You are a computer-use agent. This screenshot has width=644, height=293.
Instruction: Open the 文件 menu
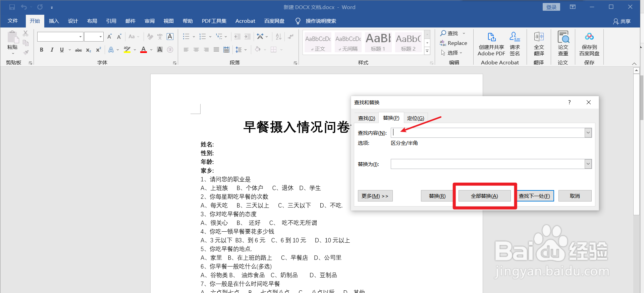tap(13, 21)
